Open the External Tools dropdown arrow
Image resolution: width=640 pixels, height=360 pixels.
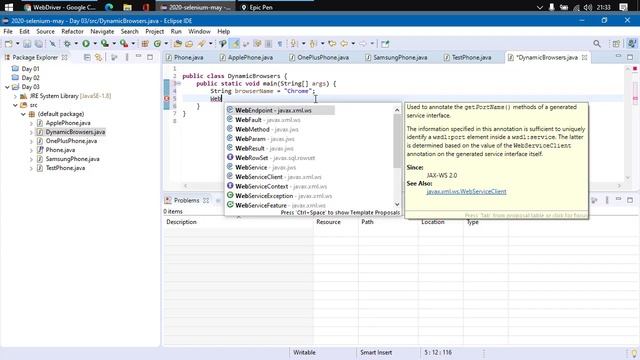[133, 44]
